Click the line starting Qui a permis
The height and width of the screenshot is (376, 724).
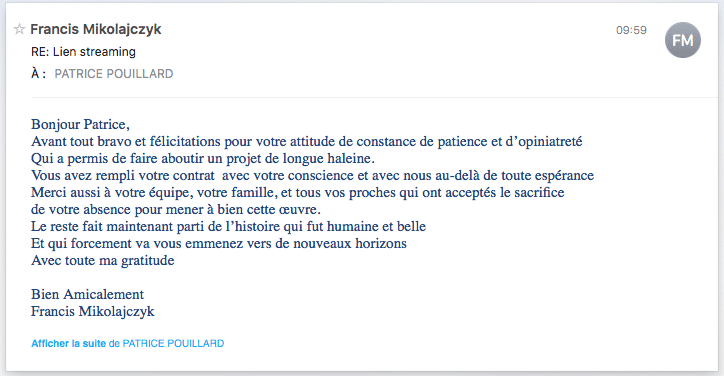pyautogui.click(x=203, y=158)
